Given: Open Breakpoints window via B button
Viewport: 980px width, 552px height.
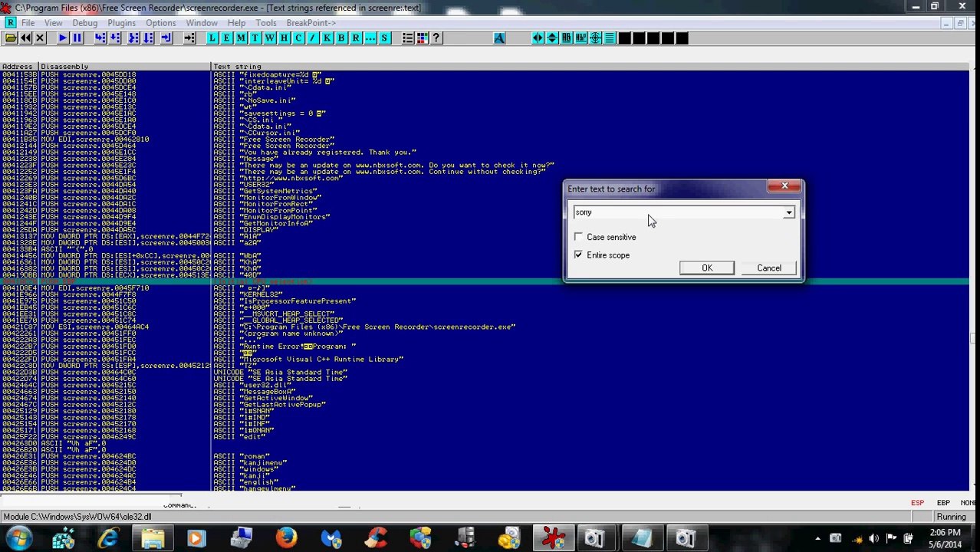Looking at the screenshot, I should [341, 38].
